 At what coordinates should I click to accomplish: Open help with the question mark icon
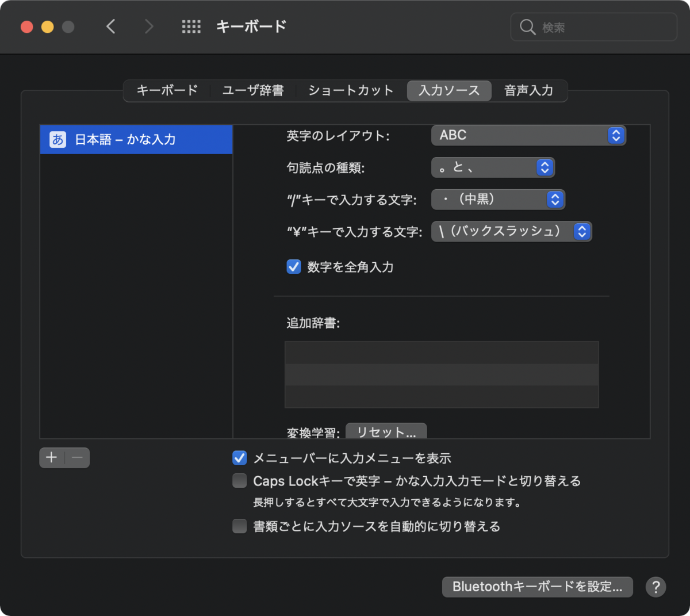(x=655, y=587)
